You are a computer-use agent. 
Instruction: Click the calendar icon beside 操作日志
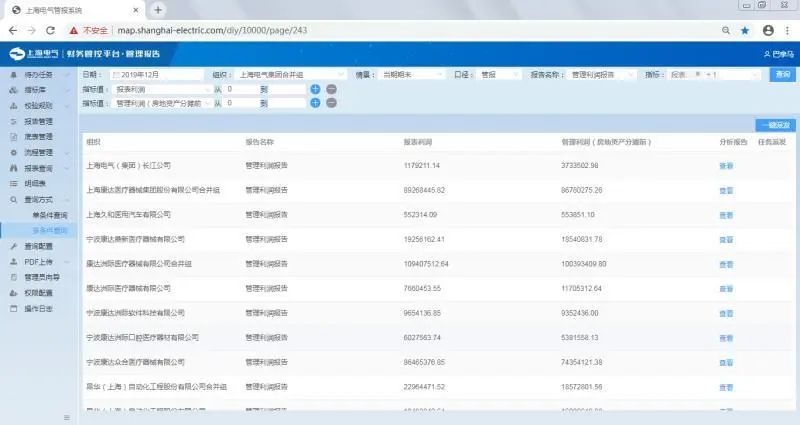[14, 309]
